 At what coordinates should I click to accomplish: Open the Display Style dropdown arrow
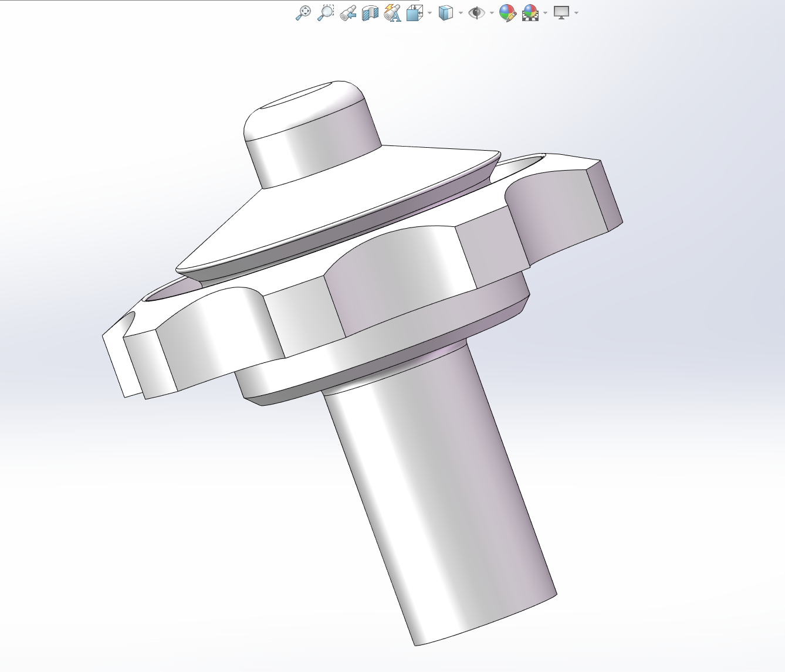pos(461,13)
